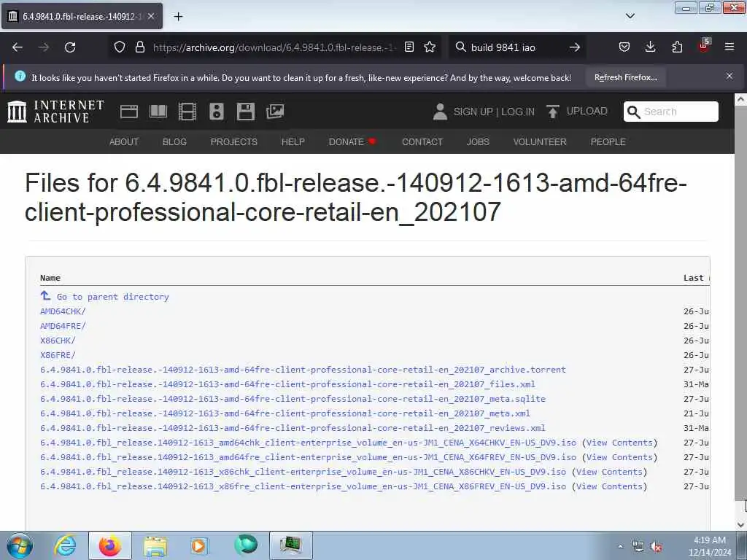
Task: Open the Pocket save icon
Action: point(624,47)
